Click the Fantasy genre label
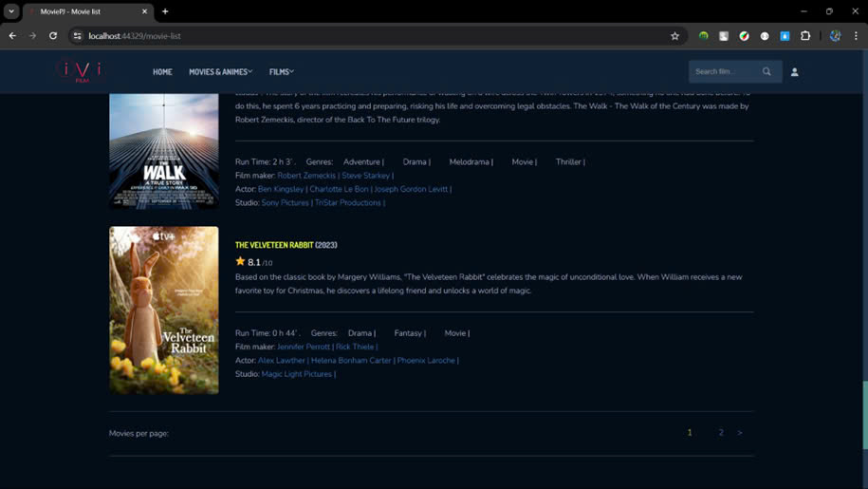This screenshot has height=489, width=868. coord(408,333)
